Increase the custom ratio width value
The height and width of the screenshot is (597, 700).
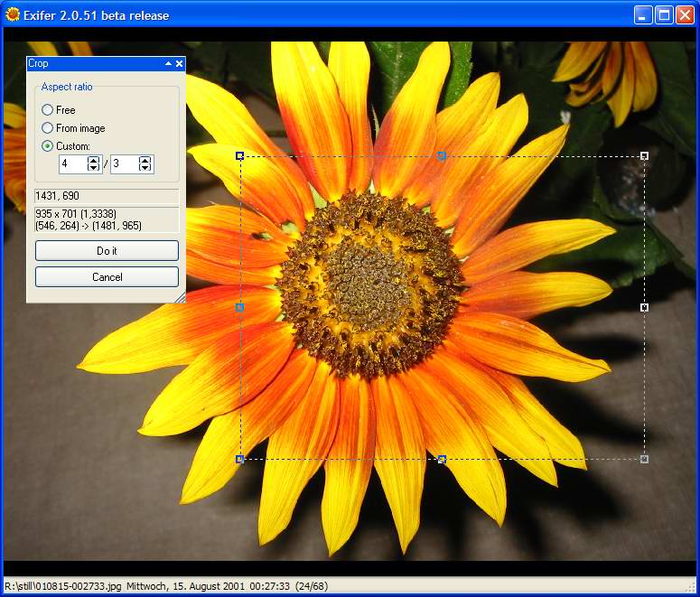(94, 160)
